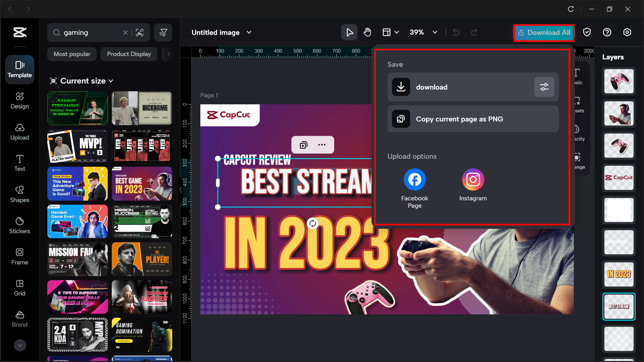Select the IN 2023 layer thumbnail

click(618, 274)
